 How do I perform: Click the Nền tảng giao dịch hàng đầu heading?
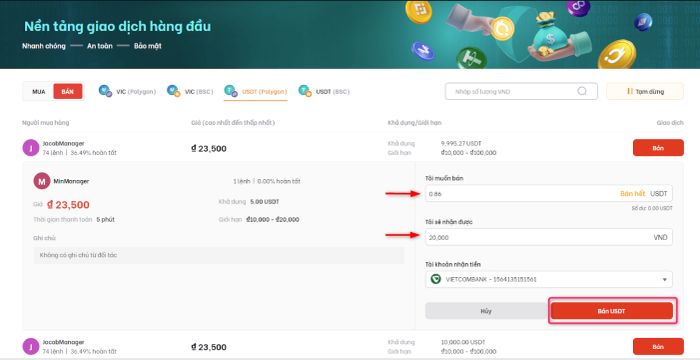pyautogui.click(x=117, y=26)
